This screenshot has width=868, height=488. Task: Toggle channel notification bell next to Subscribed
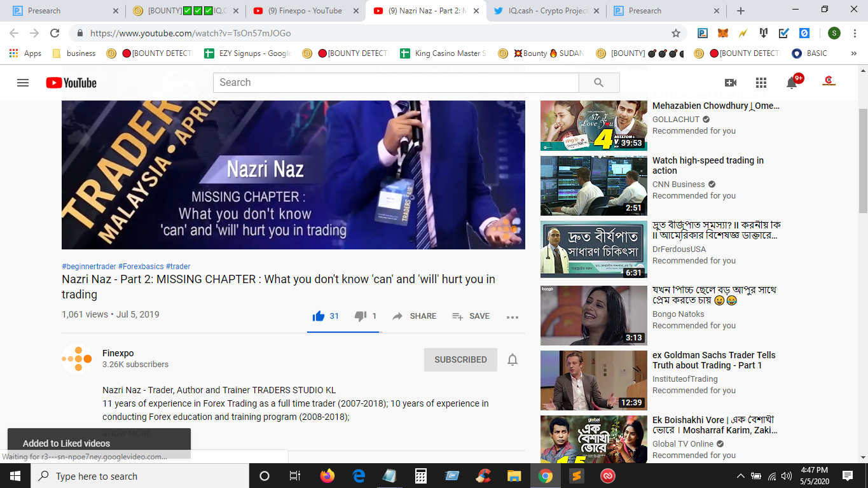click(x=513, y=359)
